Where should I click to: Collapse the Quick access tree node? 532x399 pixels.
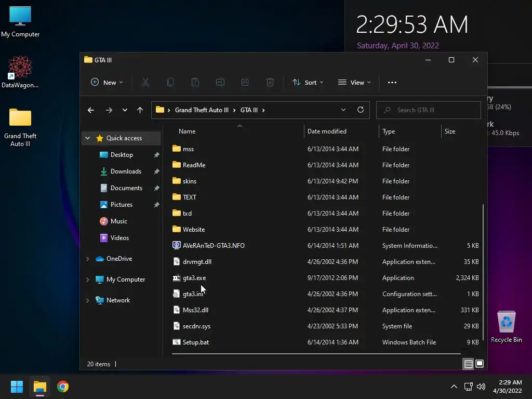pos(87,138)
